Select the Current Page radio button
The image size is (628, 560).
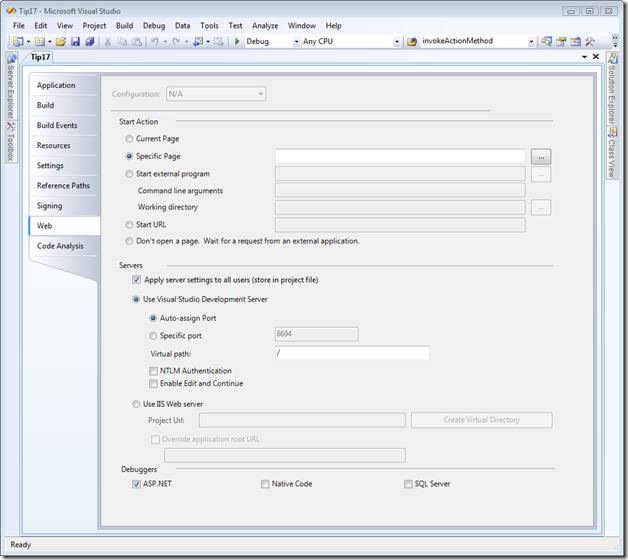click(129, 139)
